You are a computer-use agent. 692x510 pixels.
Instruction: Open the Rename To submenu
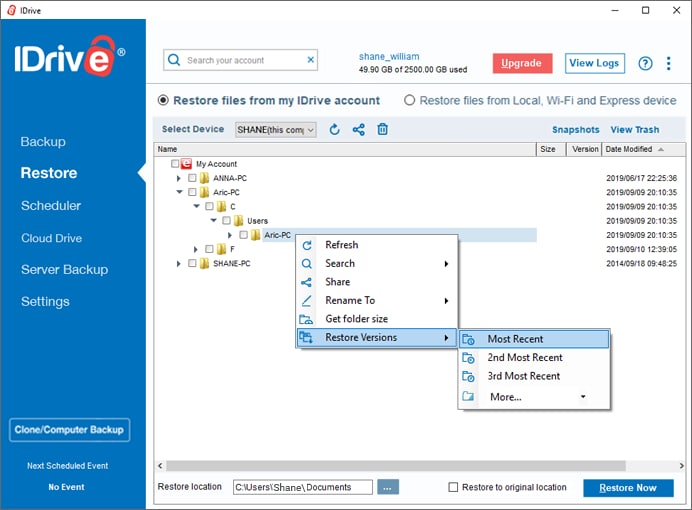(376, 300)
